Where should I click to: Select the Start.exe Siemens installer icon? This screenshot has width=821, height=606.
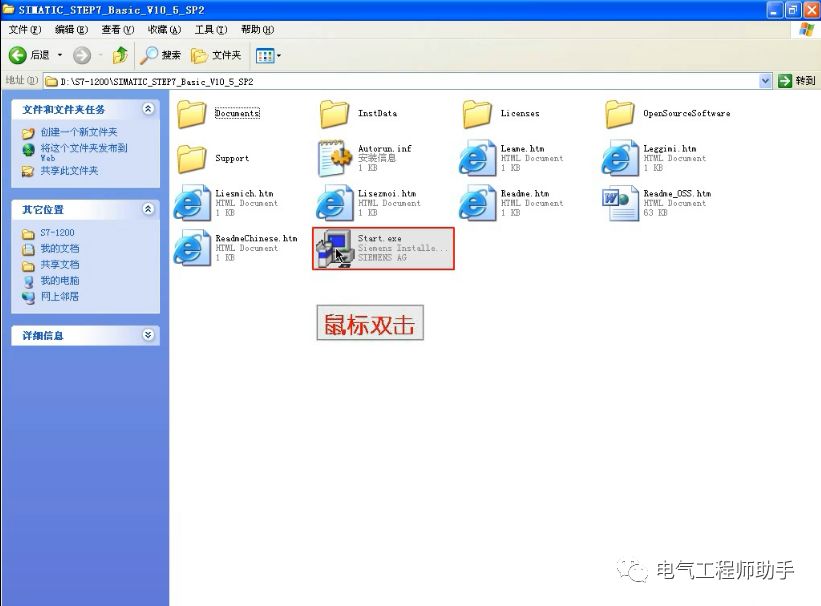335,248
